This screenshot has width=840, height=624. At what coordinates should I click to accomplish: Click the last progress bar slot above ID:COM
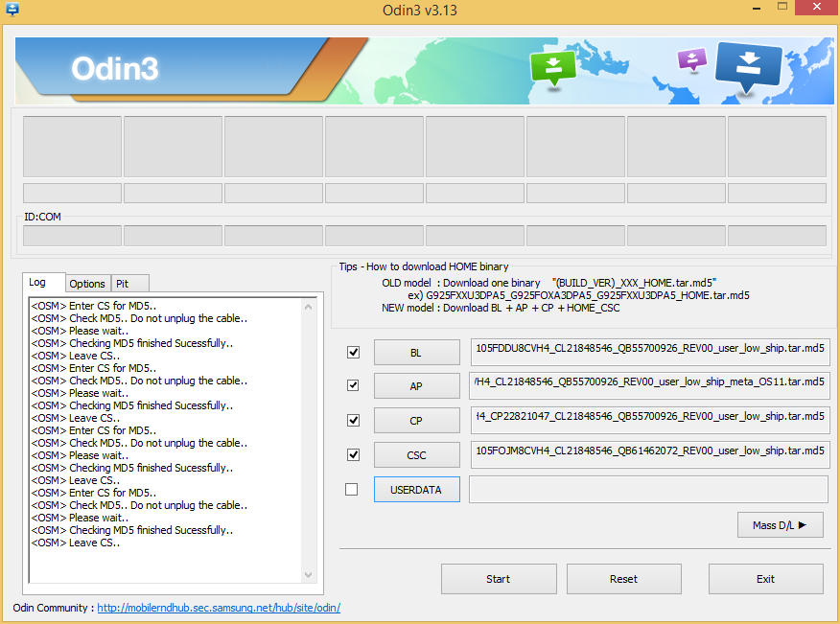pos(777,193)
